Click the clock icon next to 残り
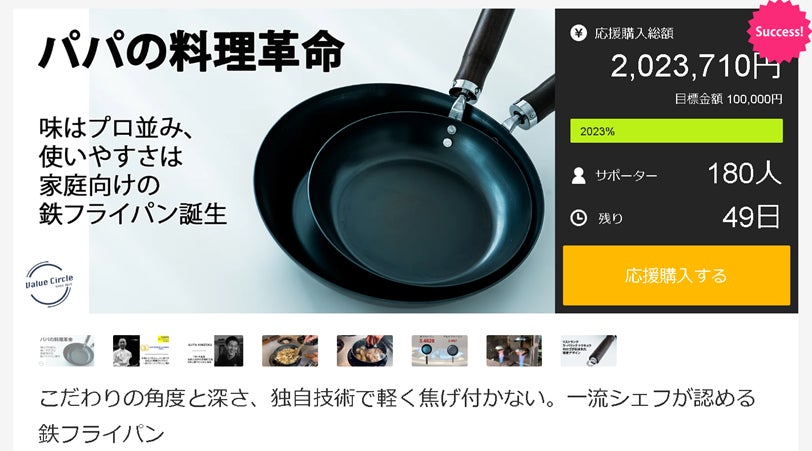Viewport: 812px width, 451px height. (578, 217)
